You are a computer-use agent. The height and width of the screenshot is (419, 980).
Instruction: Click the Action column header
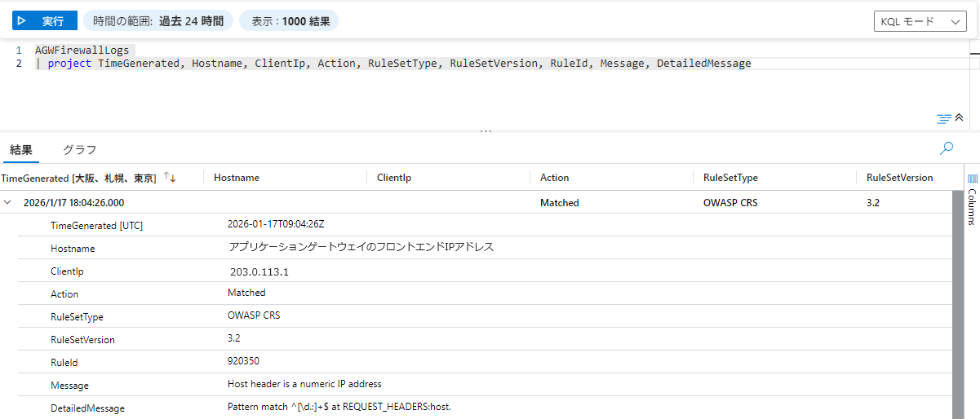point(555,178)
